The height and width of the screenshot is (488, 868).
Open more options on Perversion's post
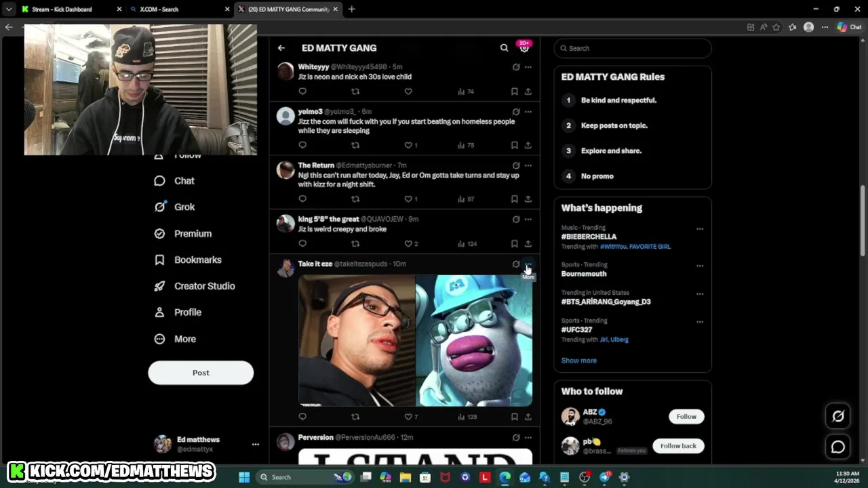click(528, 438)
